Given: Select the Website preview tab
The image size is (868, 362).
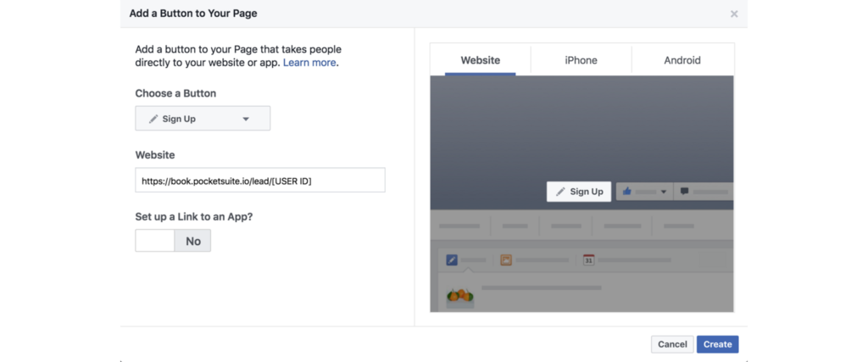Looking at the screenshot, I should 481,60.
